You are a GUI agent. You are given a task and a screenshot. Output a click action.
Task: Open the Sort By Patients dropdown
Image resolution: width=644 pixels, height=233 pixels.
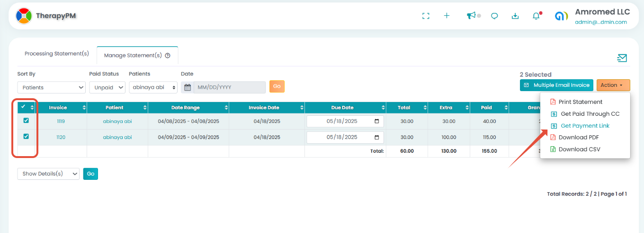(x=51, y=87)
